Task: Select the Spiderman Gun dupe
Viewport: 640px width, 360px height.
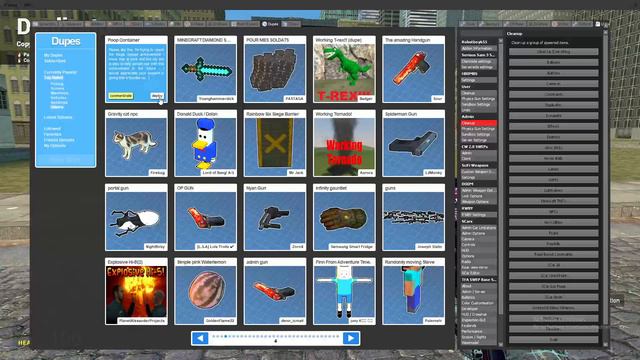Action: pyautogui.click(x=413, y=143)
